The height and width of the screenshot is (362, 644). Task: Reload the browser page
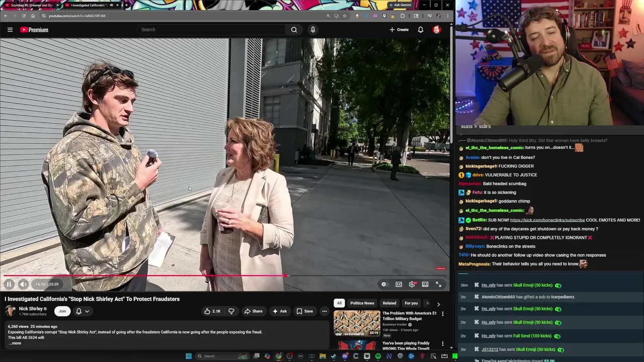24,16
